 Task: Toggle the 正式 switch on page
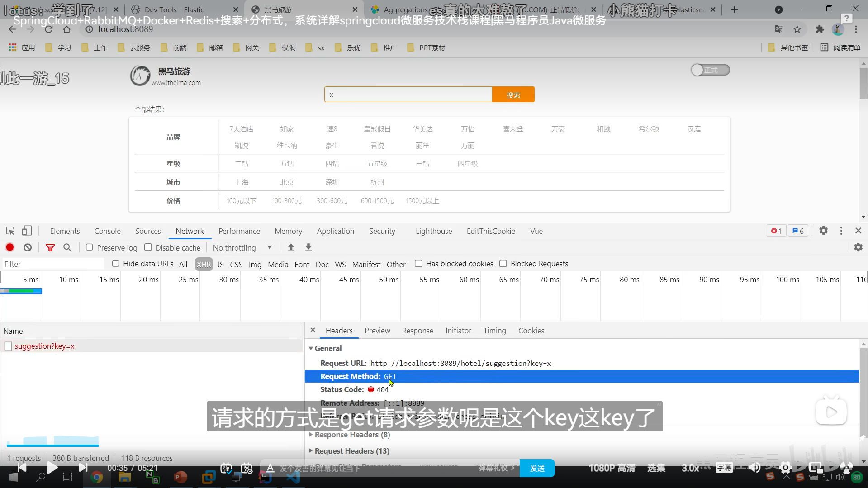coord(710,70)
